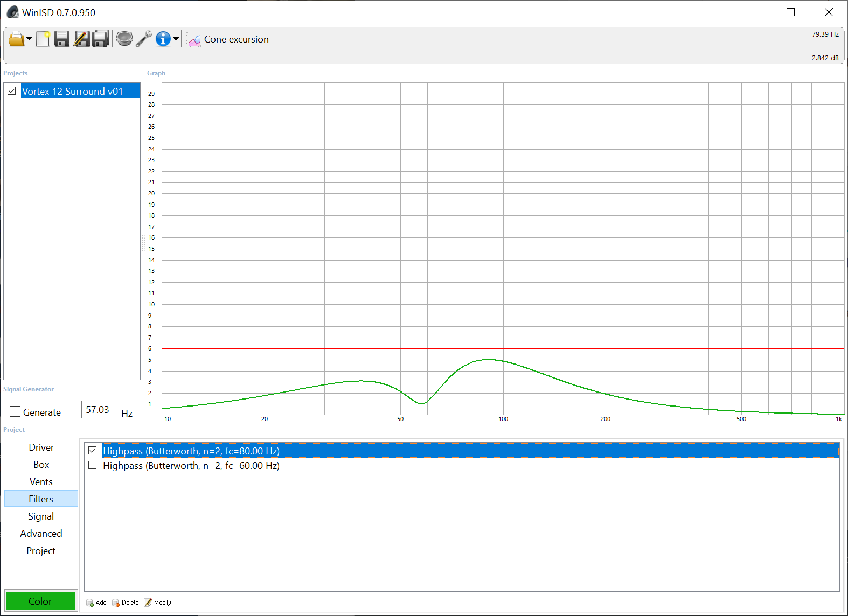The height and width of the screenshot is (616, 848).
Task: Save the project with the floppy disk icon
Action: pyautogui.click(x=62, y=39)
